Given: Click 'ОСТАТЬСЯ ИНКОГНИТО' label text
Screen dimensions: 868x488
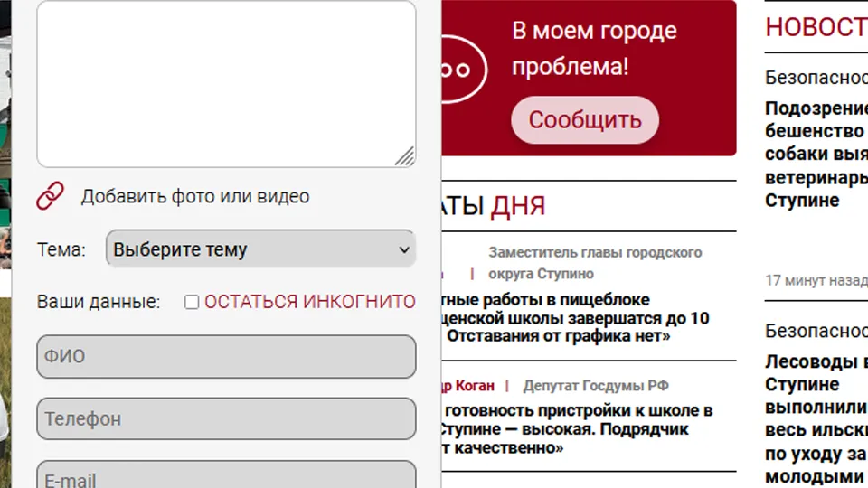Looking at the screenshot, I should click(310, 302).
